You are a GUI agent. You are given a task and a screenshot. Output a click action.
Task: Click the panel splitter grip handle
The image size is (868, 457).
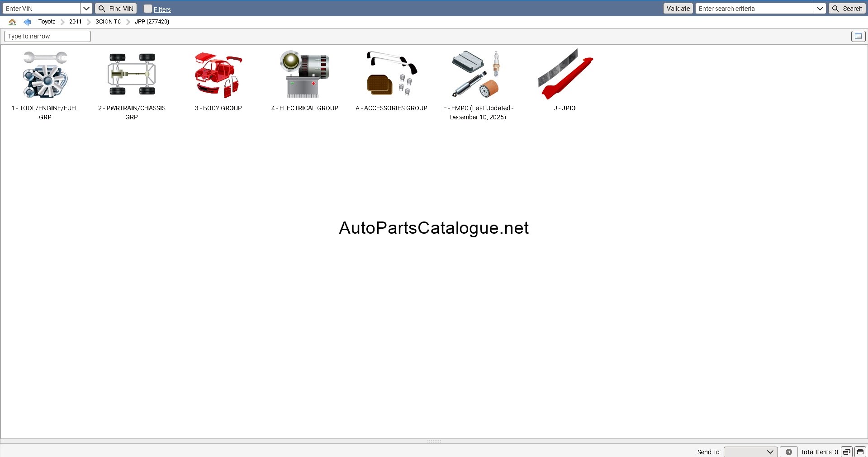point(434,441)
